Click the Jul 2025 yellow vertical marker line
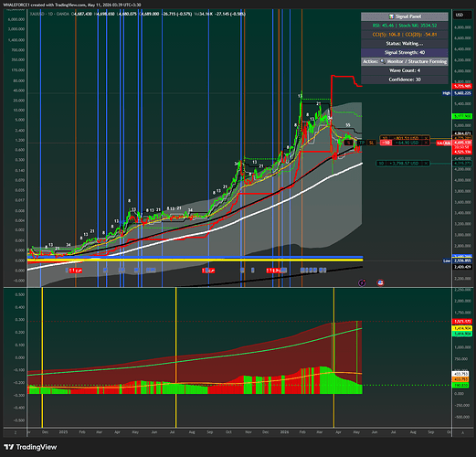This screenshot has height=457, width=476. 175,357
